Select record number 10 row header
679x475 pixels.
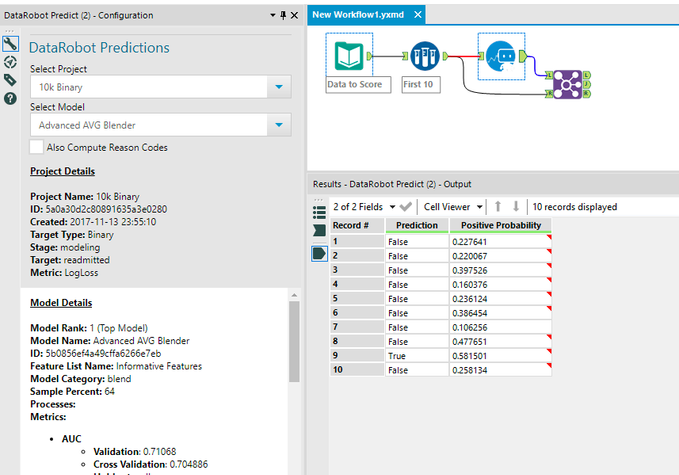point(357,370)
